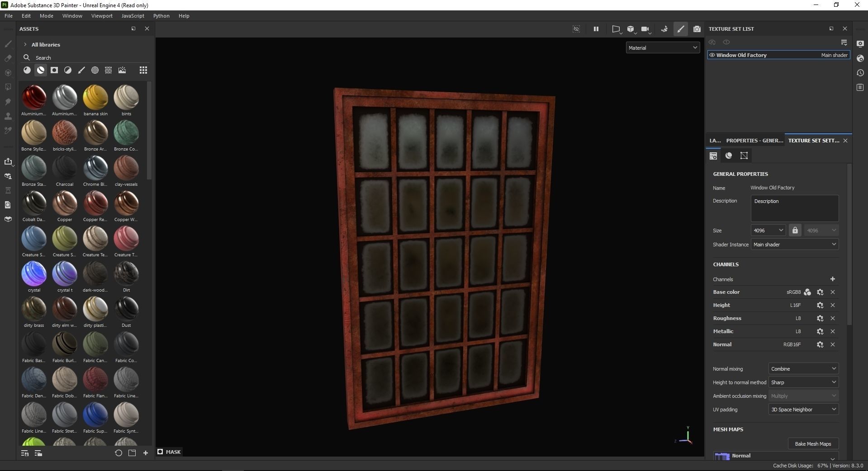The width and height of the screenshot is (868, 471).
Task: Remove the Metallic channel
Action: pos(833,331)
